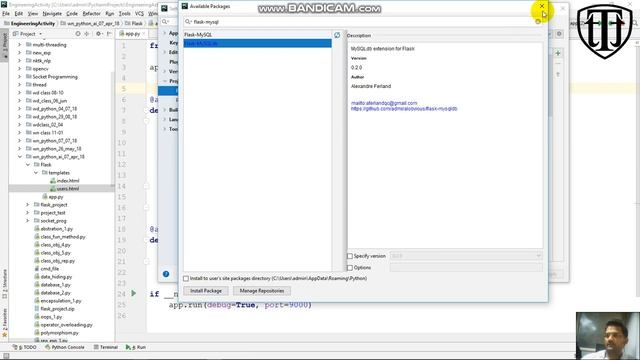
Task: Open the Run tool window
Action: [x=136, y=347]
